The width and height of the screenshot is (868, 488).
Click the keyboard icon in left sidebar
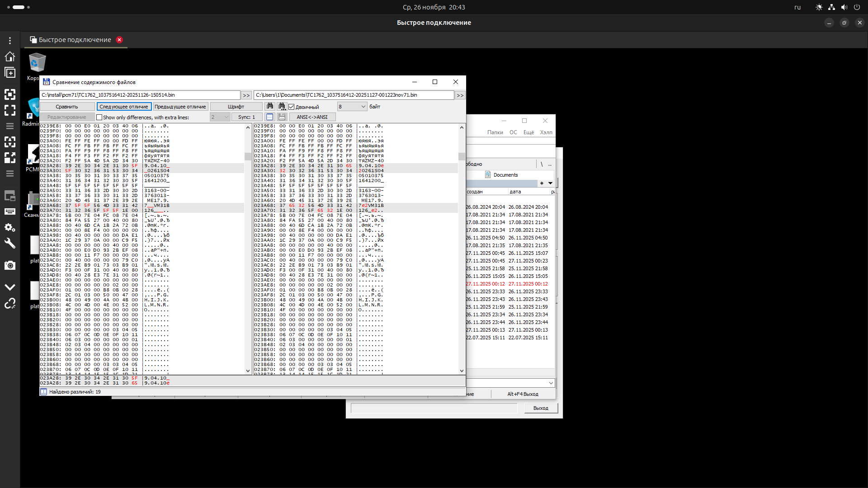[10, 211]
